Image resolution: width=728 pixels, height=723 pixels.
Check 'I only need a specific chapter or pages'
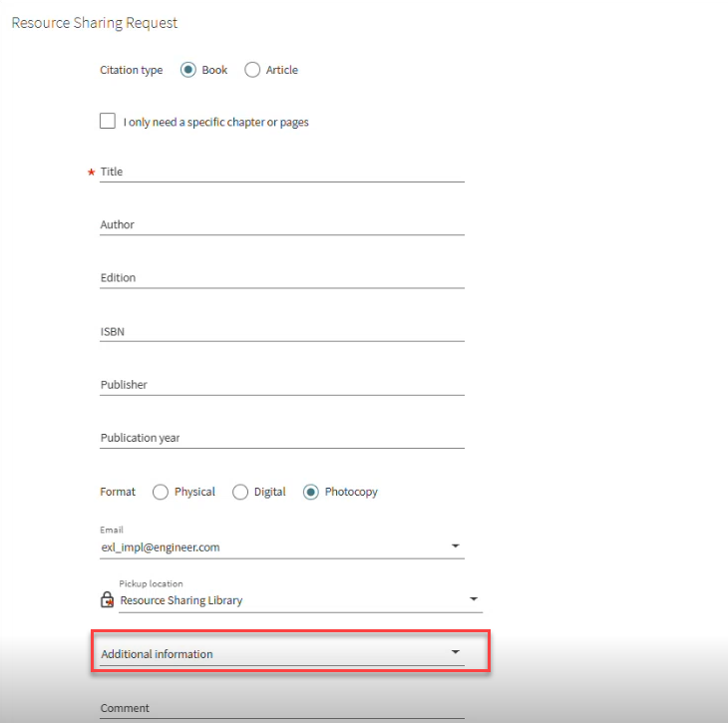click(108, 121)
